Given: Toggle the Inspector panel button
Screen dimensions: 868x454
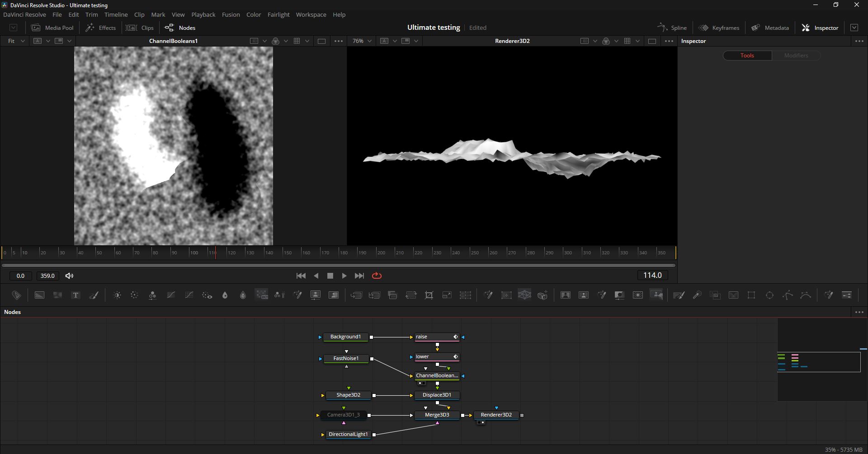Looking at the screenshot, I should point(820,28).
